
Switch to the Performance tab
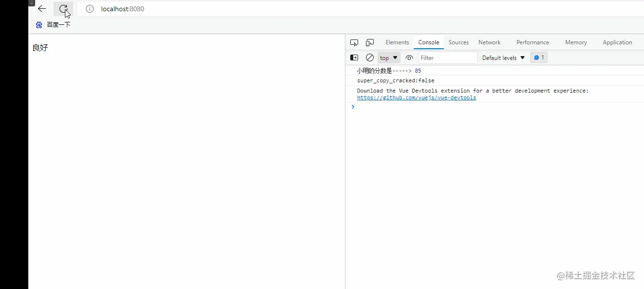tap(533, 42)
